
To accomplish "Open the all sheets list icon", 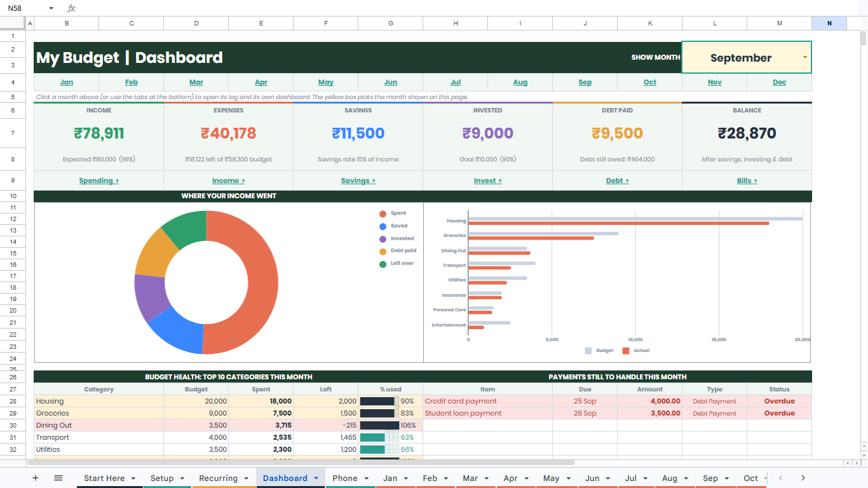I will pos(58,478).
